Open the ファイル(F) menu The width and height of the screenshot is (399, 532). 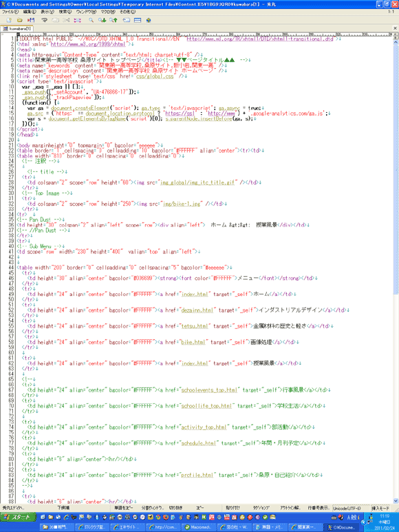pyautogui.click(x=10, y=12)
